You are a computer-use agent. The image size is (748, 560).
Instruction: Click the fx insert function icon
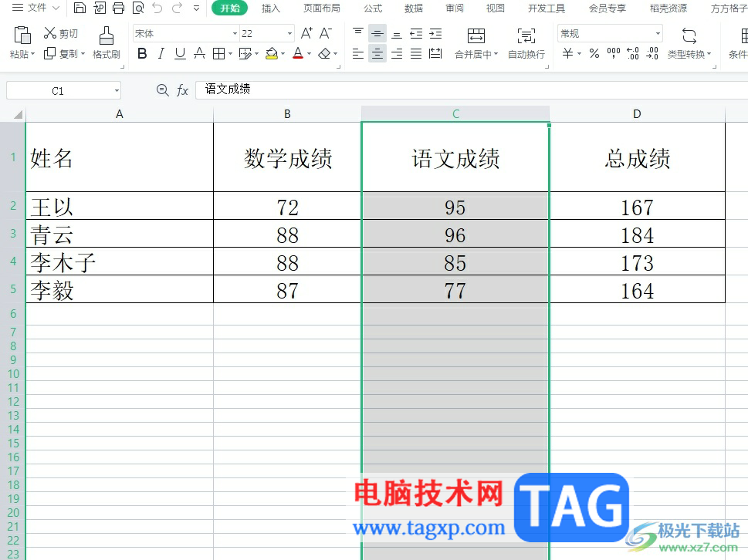click(x=183, y=90)
